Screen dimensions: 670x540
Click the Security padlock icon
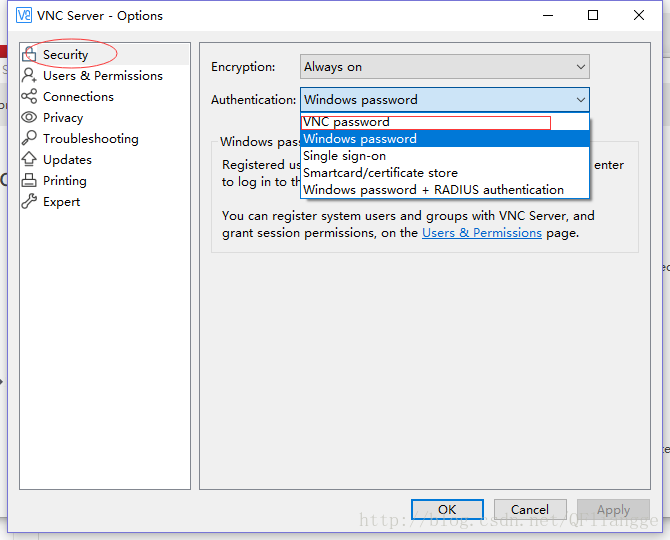(x=29, y=54)
